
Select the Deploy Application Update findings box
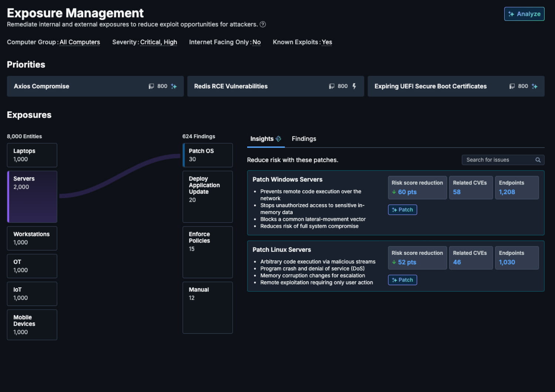coord(208,197)
